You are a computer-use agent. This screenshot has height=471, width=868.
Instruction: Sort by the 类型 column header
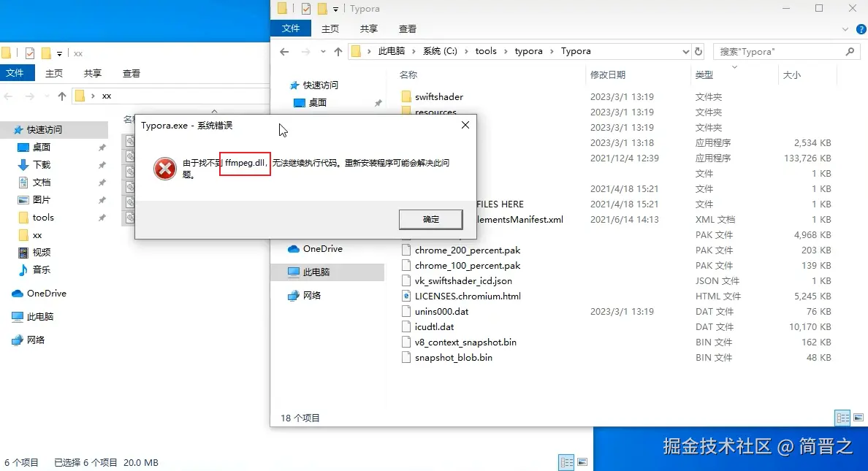[x=704, y=74]
